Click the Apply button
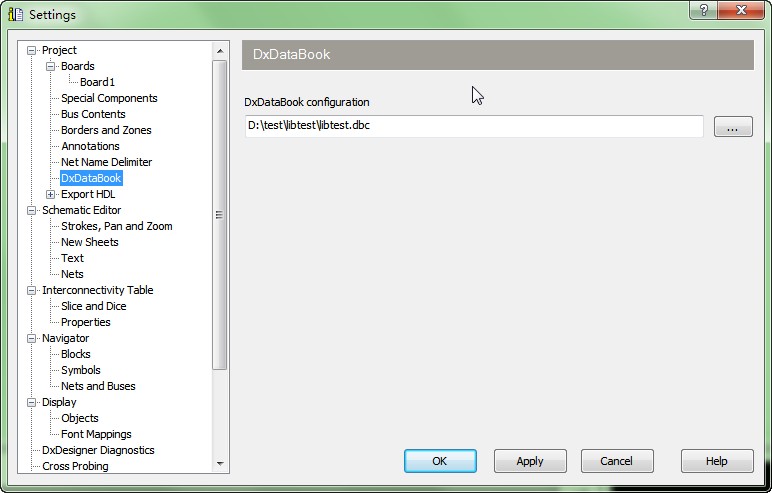The width and height of the screenshot is (772, 493). click(x=530, y=461)
